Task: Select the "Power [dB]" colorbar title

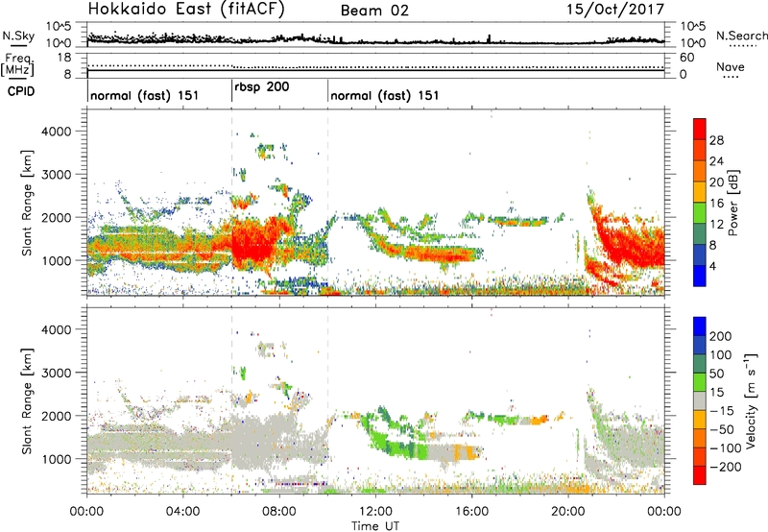Action: [733, 203]
